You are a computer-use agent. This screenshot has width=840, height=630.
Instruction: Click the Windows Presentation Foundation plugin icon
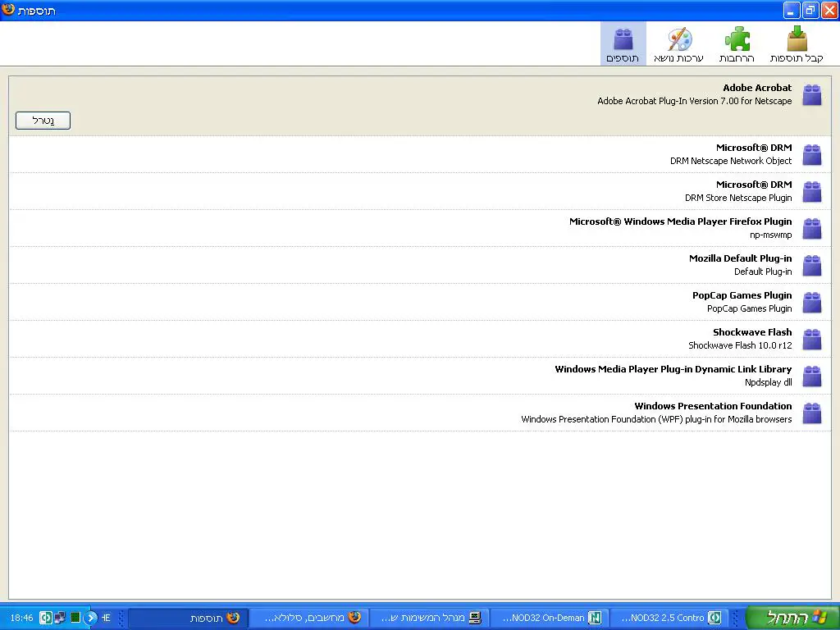pos(811,413)
